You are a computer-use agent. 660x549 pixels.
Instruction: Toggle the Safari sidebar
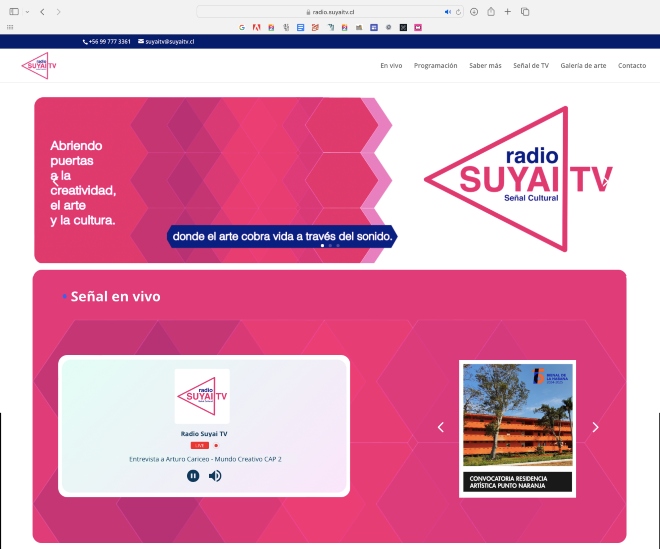[14, 12]
